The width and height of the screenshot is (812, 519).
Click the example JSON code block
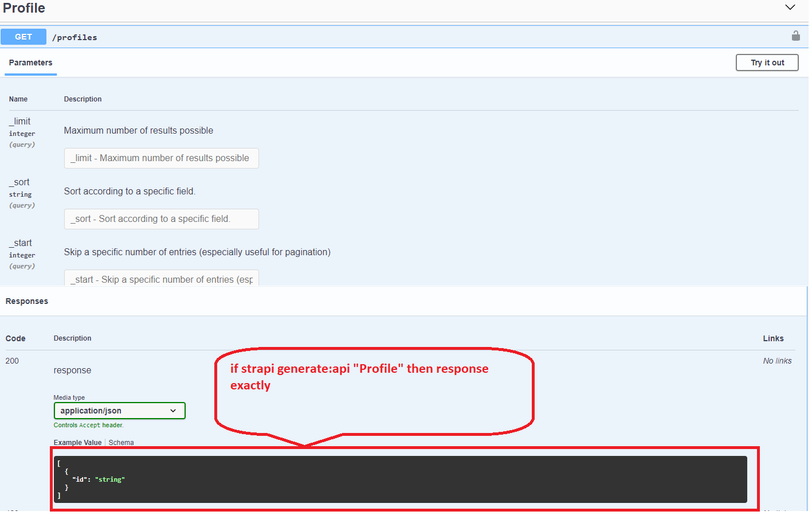click(401, 479)
